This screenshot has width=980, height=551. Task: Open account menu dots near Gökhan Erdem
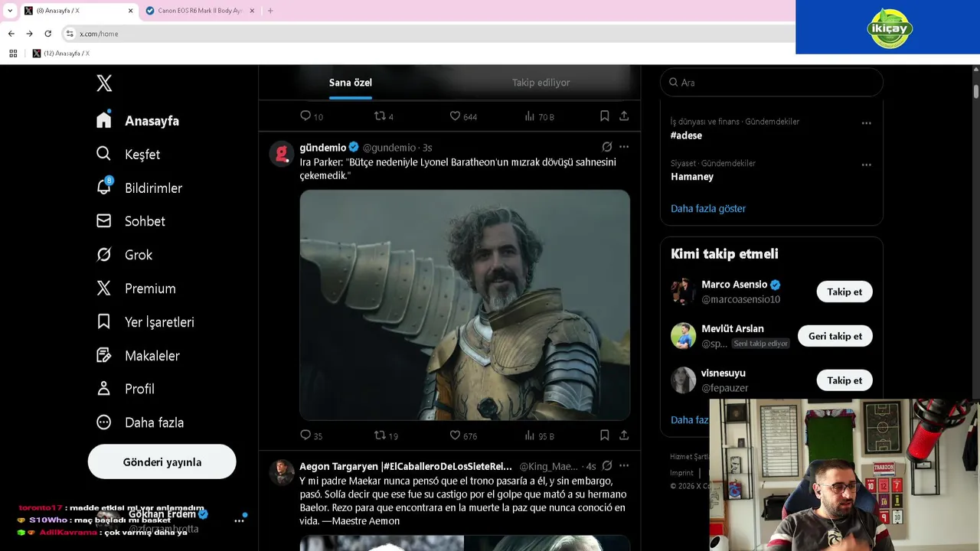point(239,520)
